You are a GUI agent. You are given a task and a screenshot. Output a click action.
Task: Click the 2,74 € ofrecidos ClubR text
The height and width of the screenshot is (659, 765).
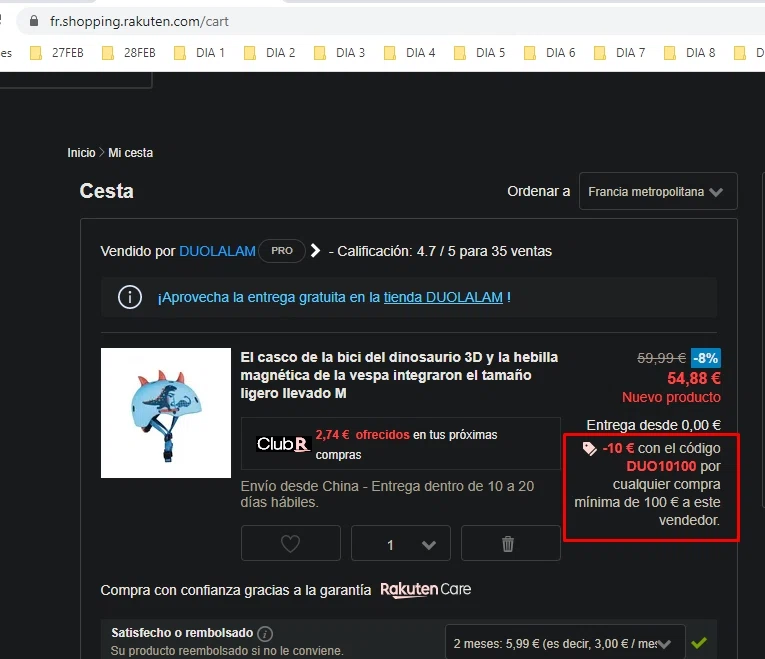pyautogui.click(x=362, y=435)
